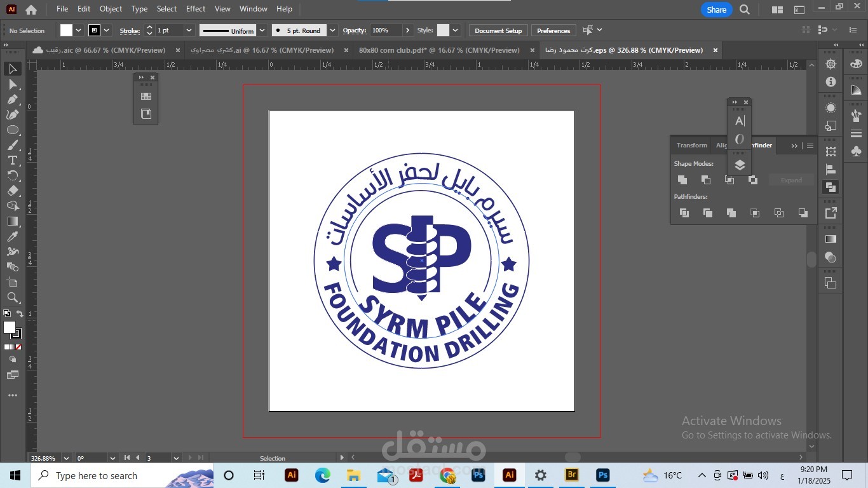Switch to the 80x80 corn club.pdf tab
Image resolution: width=868 pixels, height=488 pixels.
pos(439,50)
